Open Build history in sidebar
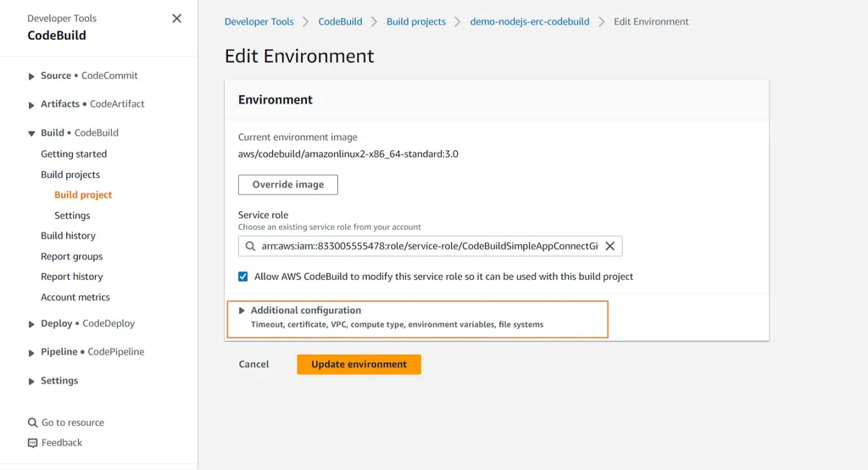The image size is (868, 470). point(68,236)
